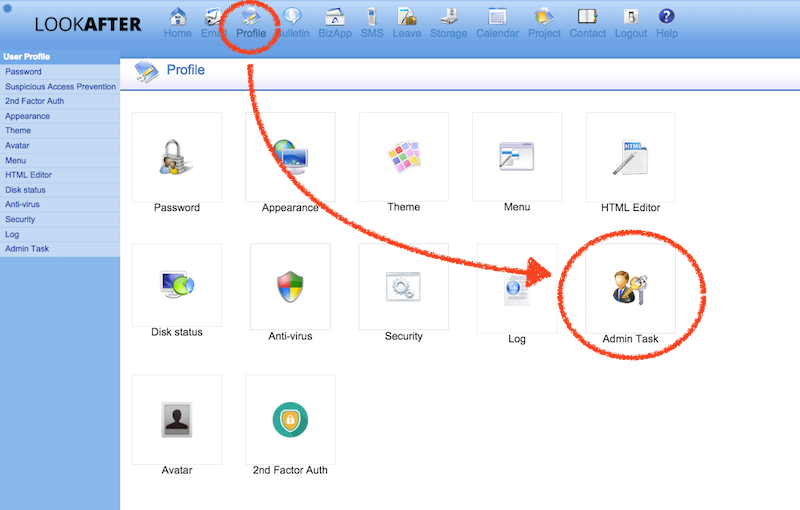Click the Logout icon in top navigation
Screen dimensions: 800x510
coord(631,17)
